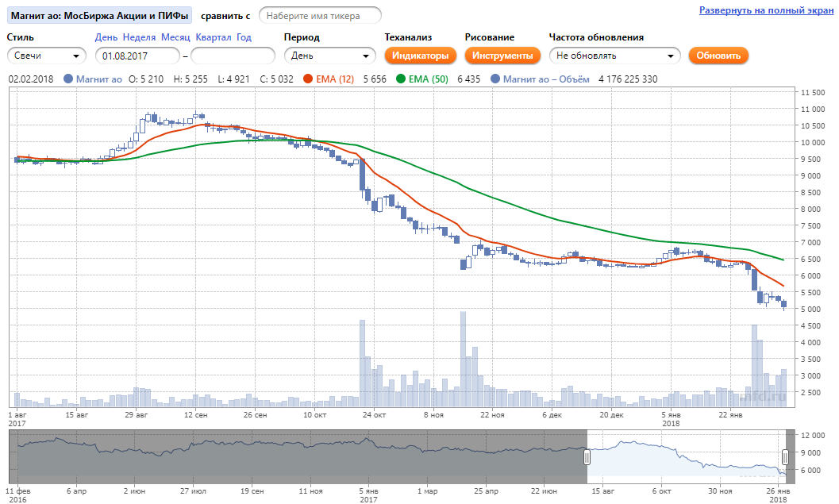839x504 pixels.
Task: Click the 6 дек axis label
Action: [x=552, y=414]
